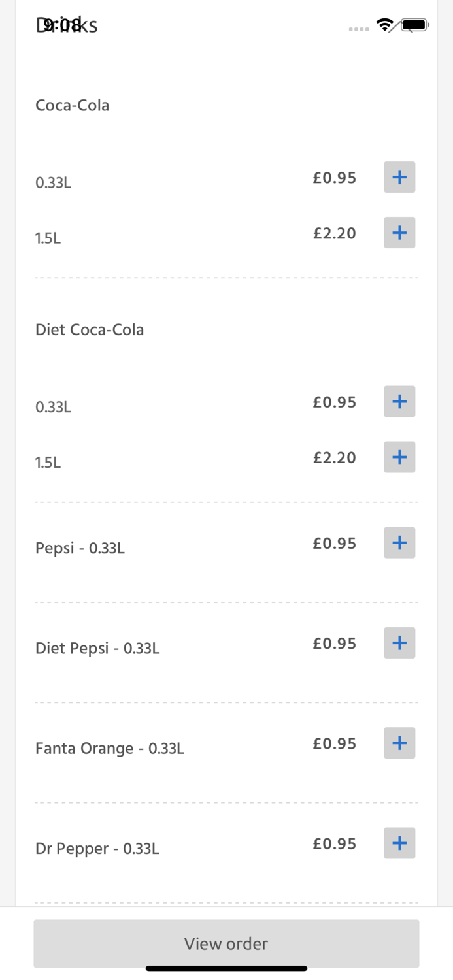Add Coca-Cola 1.5L with plus icon

pos(399,233)
